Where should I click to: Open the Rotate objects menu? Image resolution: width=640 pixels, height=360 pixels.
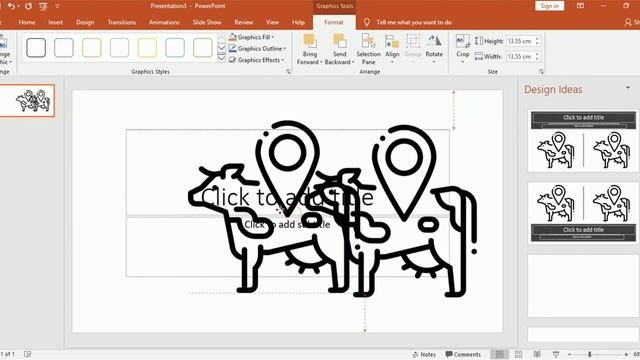coord(434,48)
